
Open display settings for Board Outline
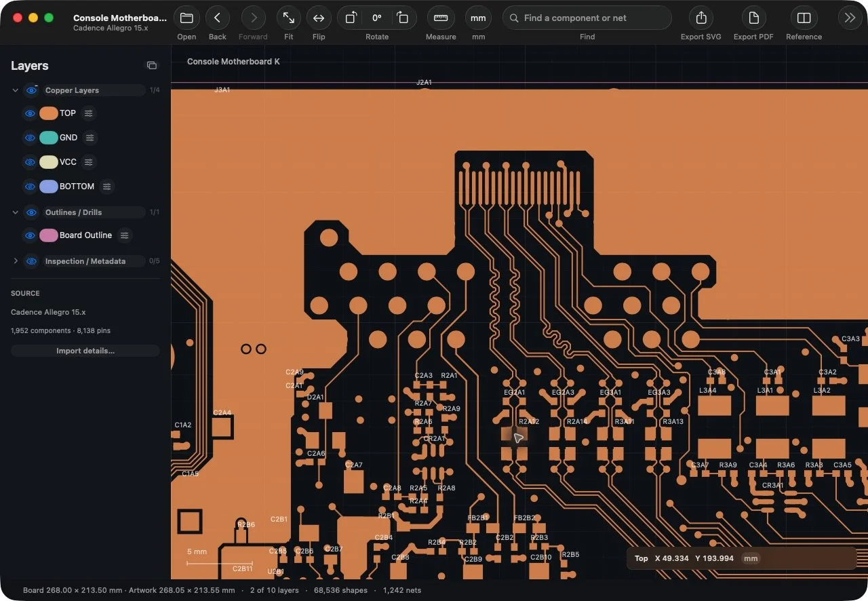(124, 235)
